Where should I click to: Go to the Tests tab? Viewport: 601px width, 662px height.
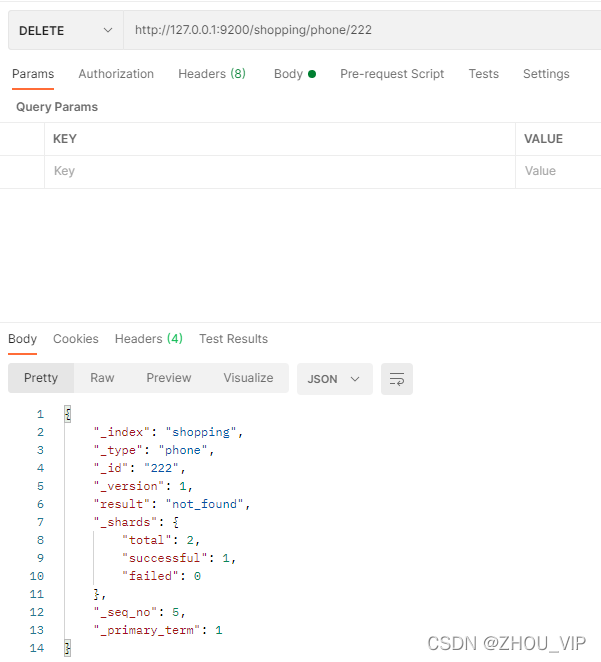[484, 74]
